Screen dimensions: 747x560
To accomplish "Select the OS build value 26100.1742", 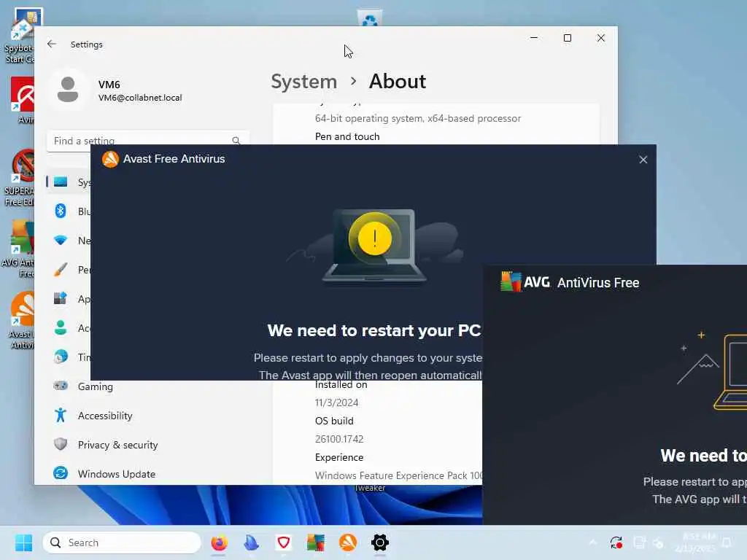I will [339, 439].
